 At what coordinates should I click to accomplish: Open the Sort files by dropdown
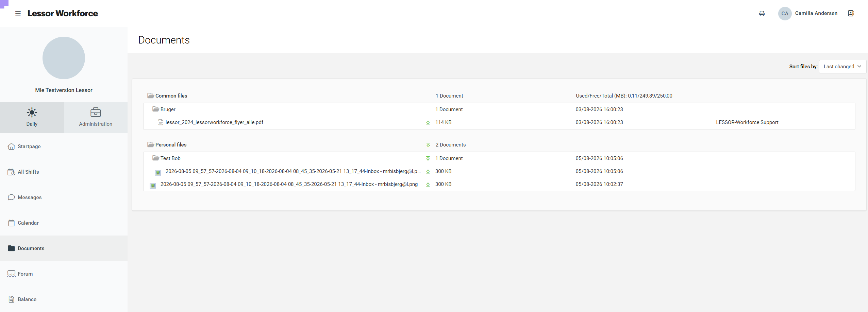pos(842,67)
